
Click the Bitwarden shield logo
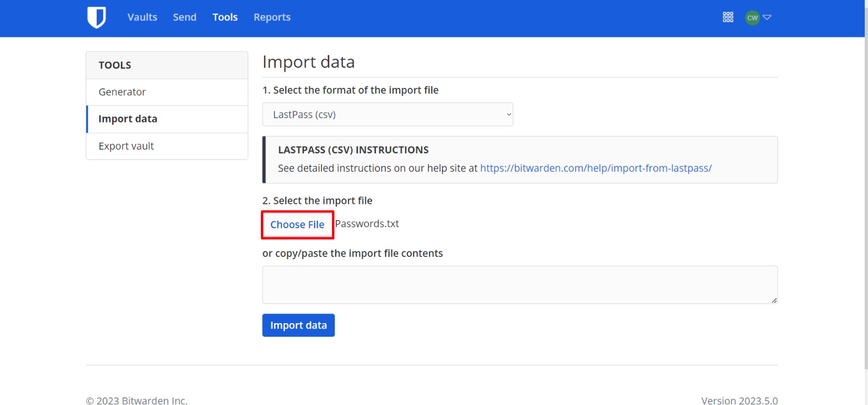(96, 17)
